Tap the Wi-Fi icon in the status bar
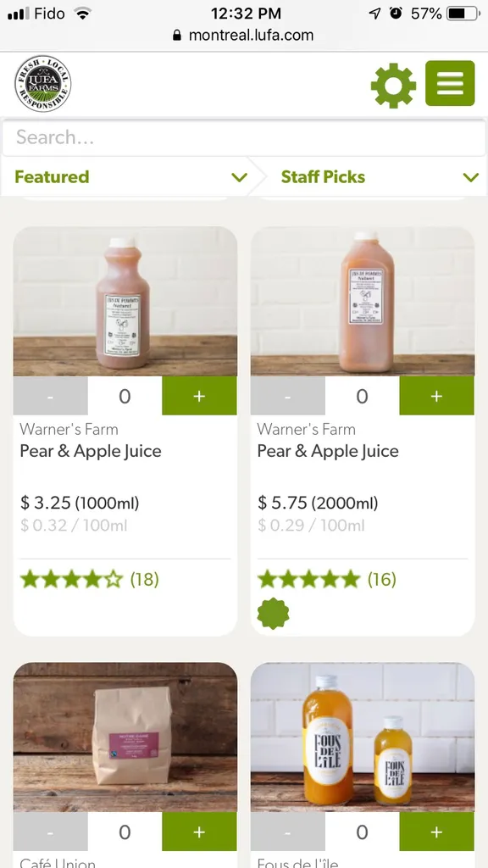The height and width of the screenshot is (868, 488). click(x=81, y=13)
